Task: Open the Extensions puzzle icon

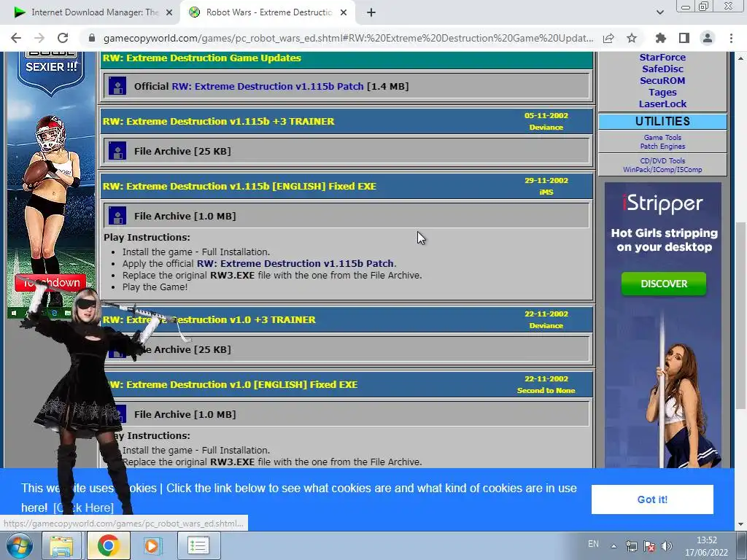Action: [661, 38]
